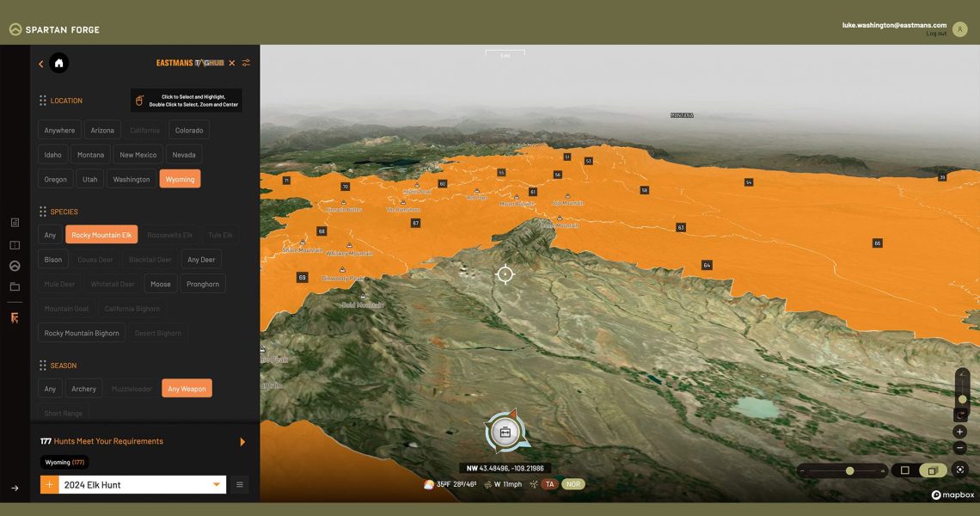Close the Eastmans TagHub panel

point(231,63)
